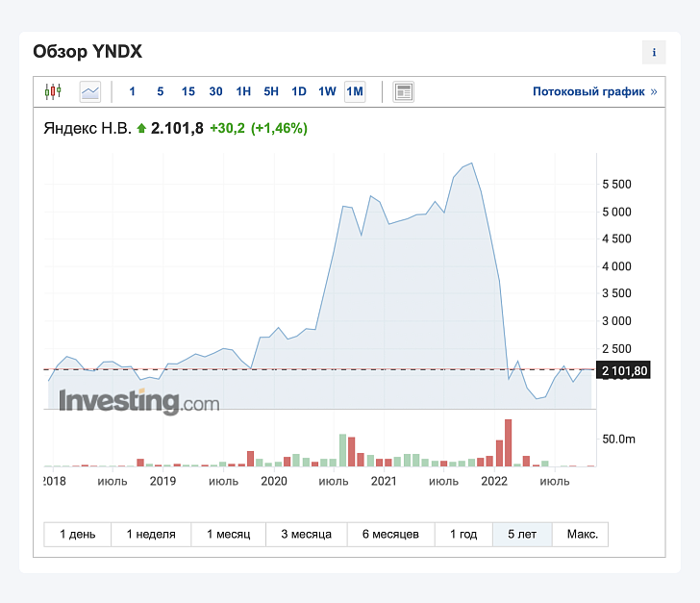Select the 1D interval

(299, 91)
